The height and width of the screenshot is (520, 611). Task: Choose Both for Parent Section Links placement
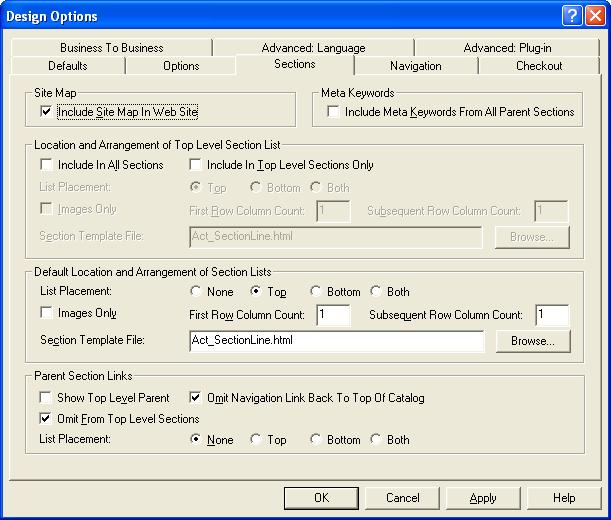pos(376,440)
